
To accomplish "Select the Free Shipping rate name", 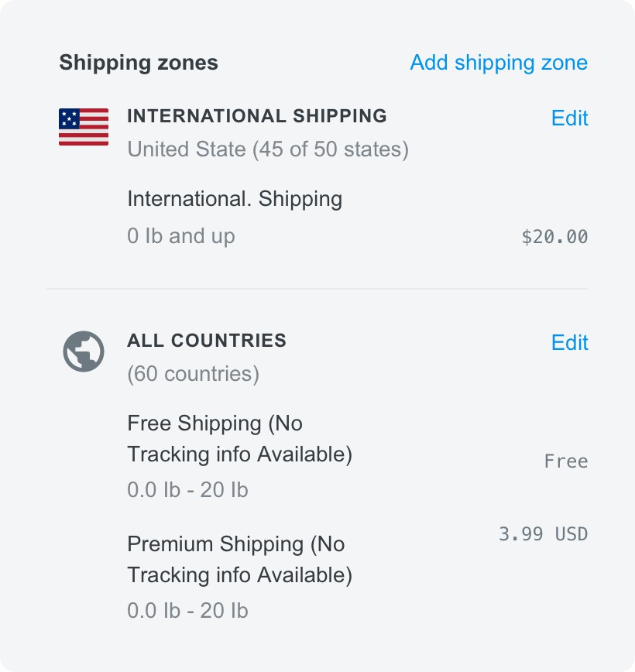I will pos(239,439).
